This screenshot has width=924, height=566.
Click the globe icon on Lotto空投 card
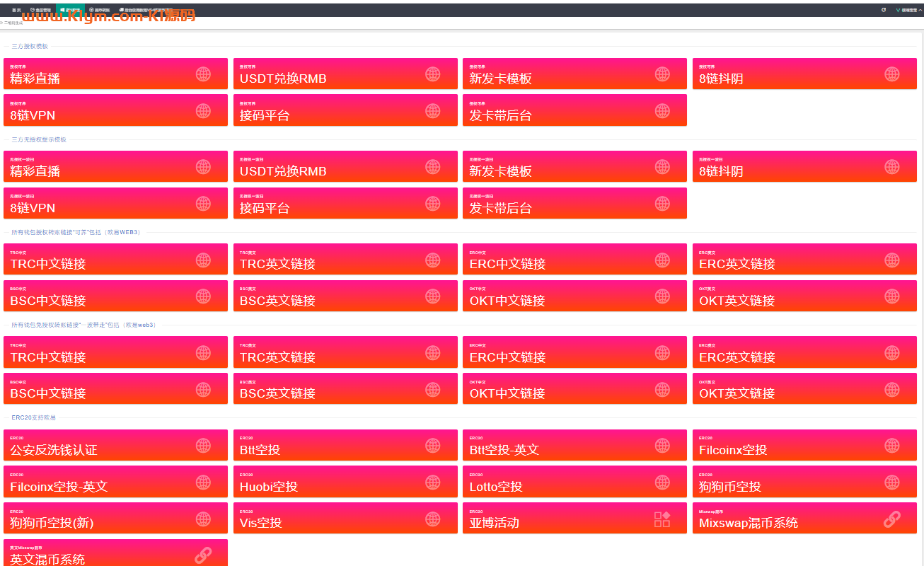pyautogui.click(x=662, y=482)
